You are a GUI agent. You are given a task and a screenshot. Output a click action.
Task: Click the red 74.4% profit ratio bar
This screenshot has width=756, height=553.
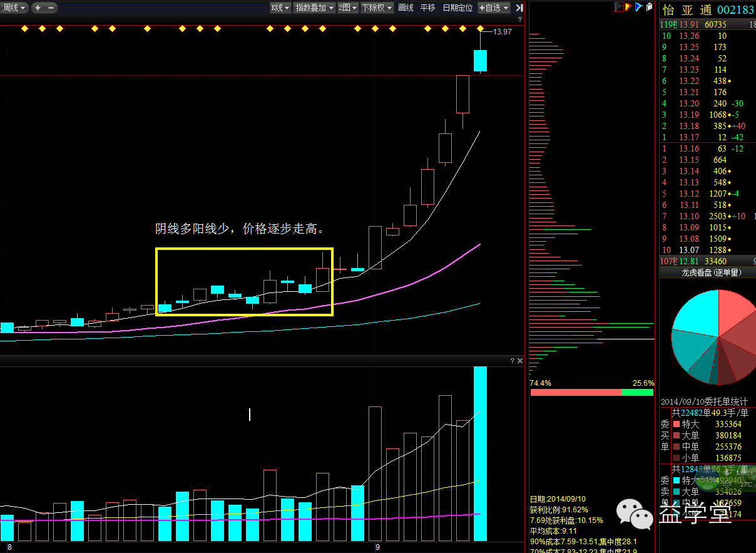tap(576, 392)
